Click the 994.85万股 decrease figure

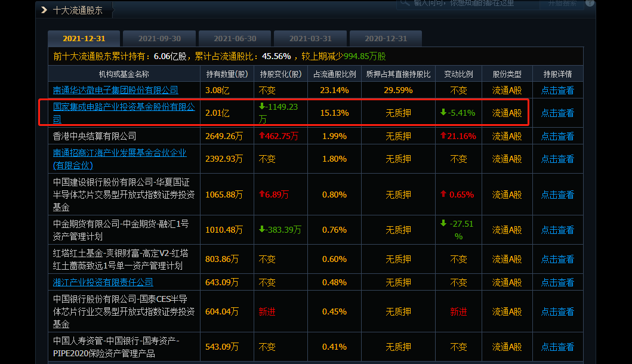point(365,57)
